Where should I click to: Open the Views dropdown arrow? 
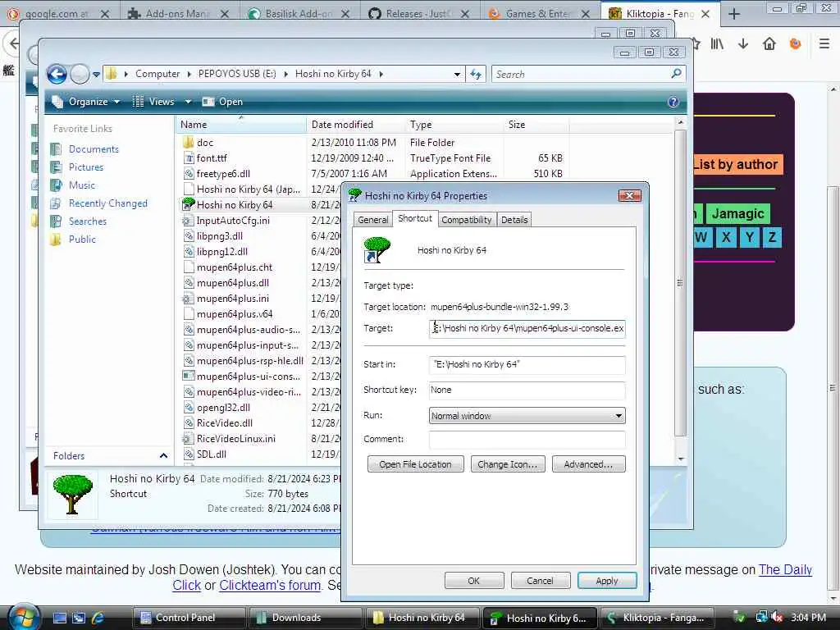(x=188, y=102)
